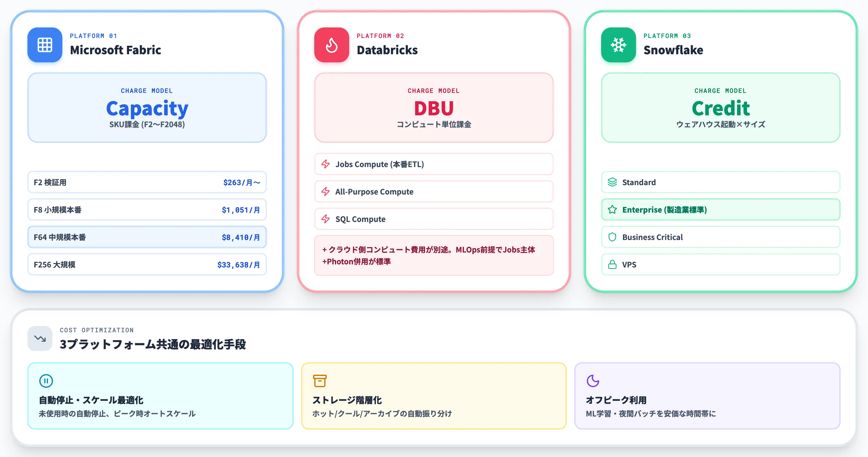Click the Snowflake heading
This screenshot has height=457, width=868.
tap(673, 50)
